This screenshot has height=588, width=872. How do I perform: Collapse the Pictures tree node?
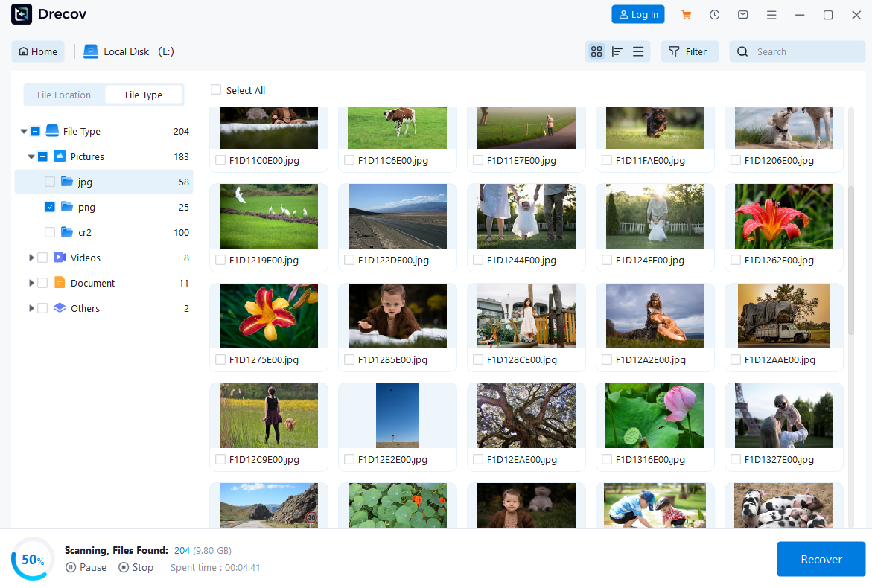[x=31, y=157]
